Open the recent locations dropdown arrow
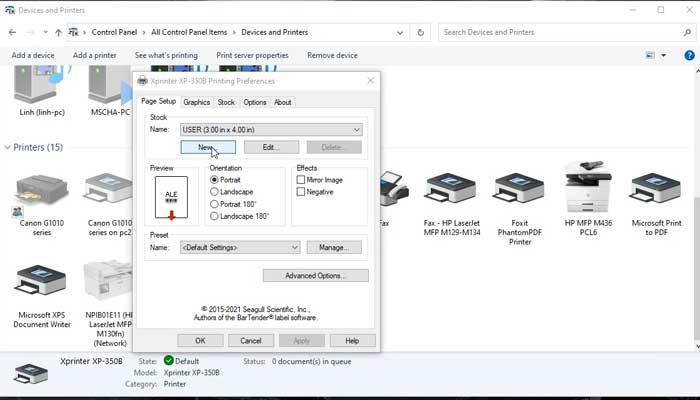 point(45,32)
